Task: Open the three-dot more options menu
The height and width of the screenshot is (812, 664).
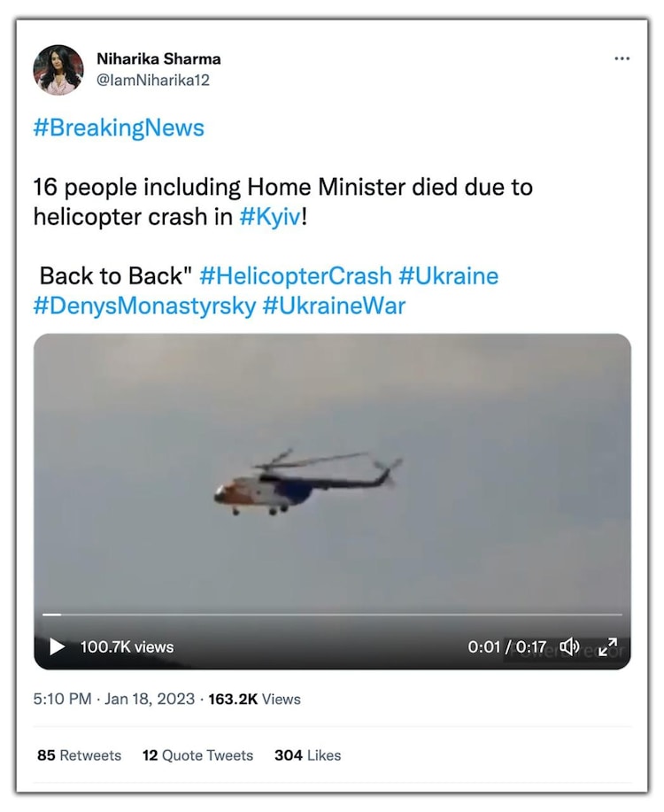Action: [x=622, y=58]
